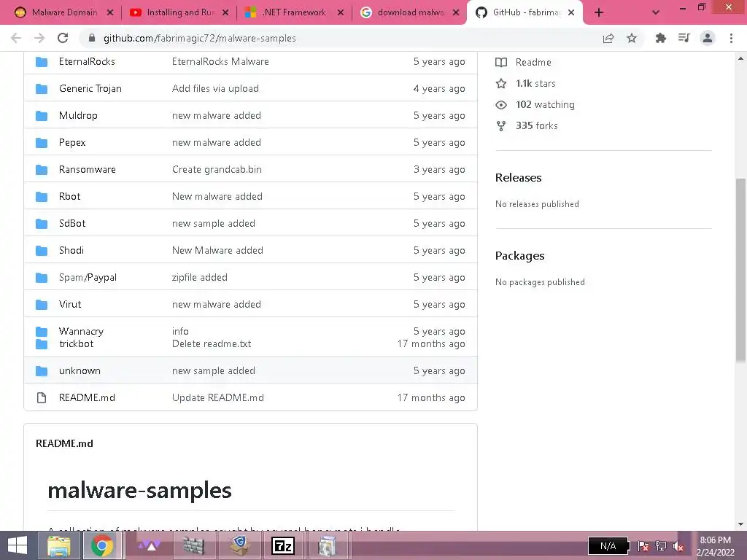Click the forks icon
This screenshot has height=560, width=747.
click(501, 125)
